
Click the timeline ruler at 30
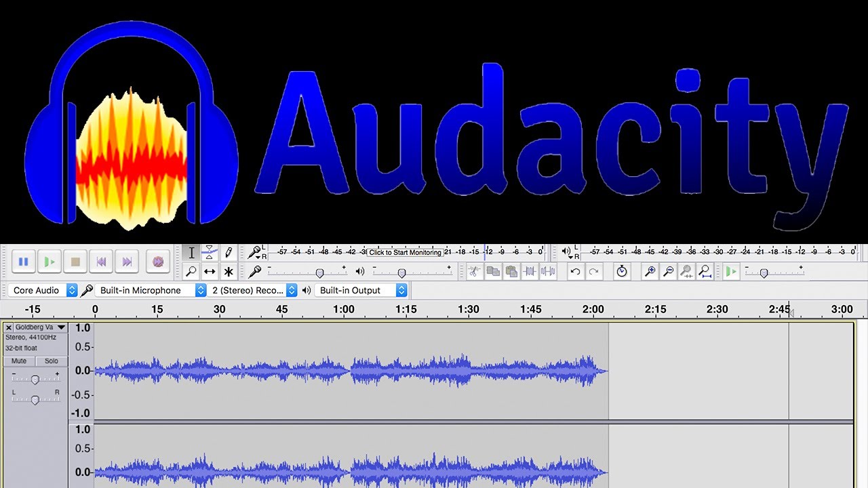tap(219, 309)
